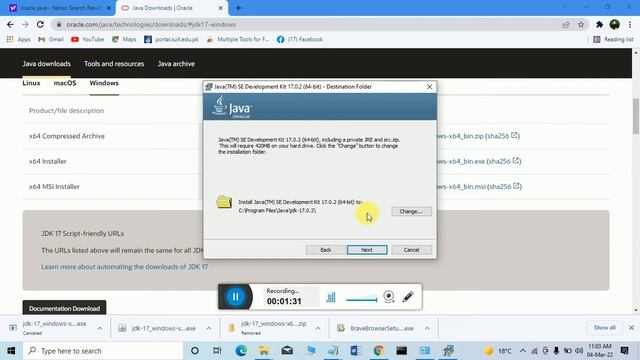Expand options for second jdk-17 exe download
The width and height of the screenshot is (640, 360).
pyautogui.click(x=209, y=328)
